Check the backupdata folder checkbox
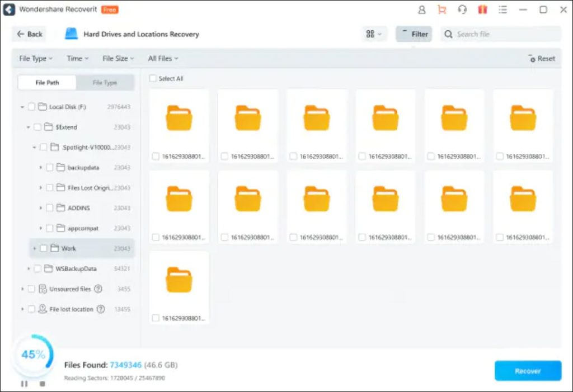 pyautogui.click(x=49, y=167)
